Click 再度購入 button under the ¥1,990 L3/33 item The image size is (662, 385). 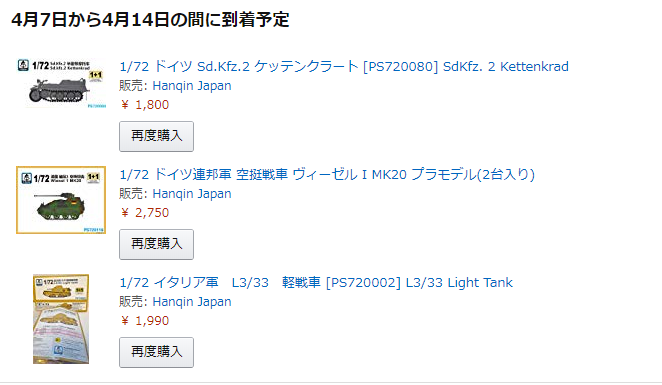(157, 352)
